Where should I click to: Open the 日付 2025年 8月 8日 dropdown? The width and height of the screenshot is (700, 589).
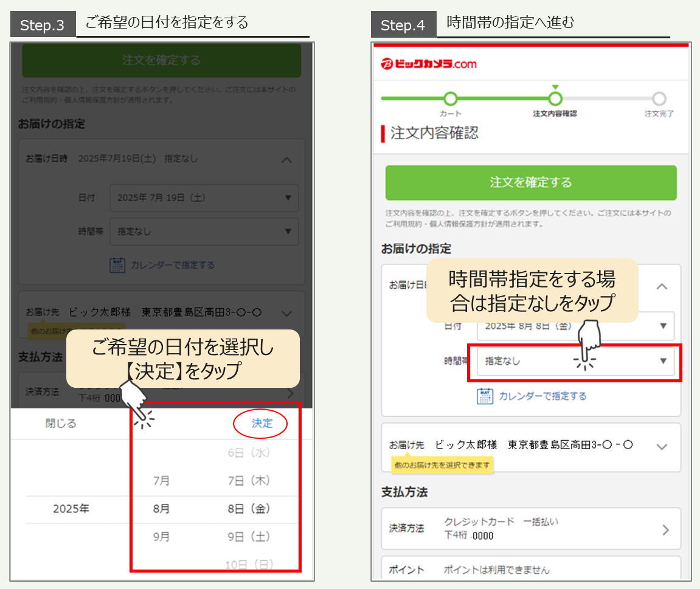coord(575,326)
